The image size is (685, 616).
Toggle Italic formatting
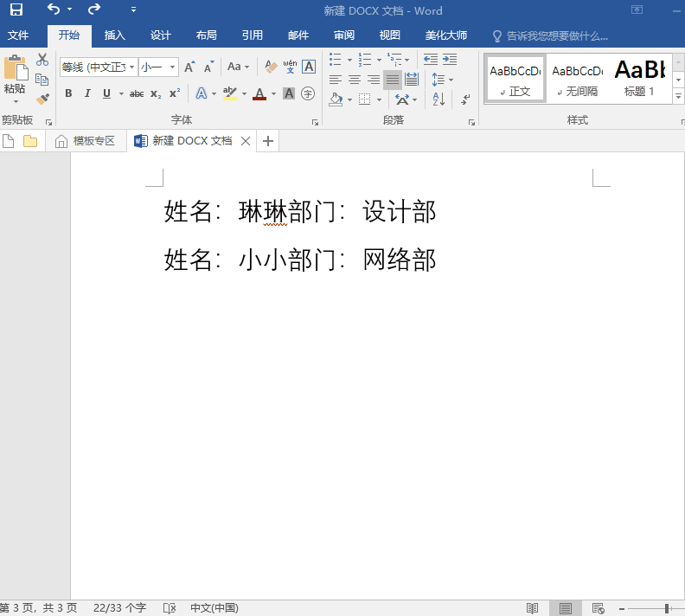[86, 93]
